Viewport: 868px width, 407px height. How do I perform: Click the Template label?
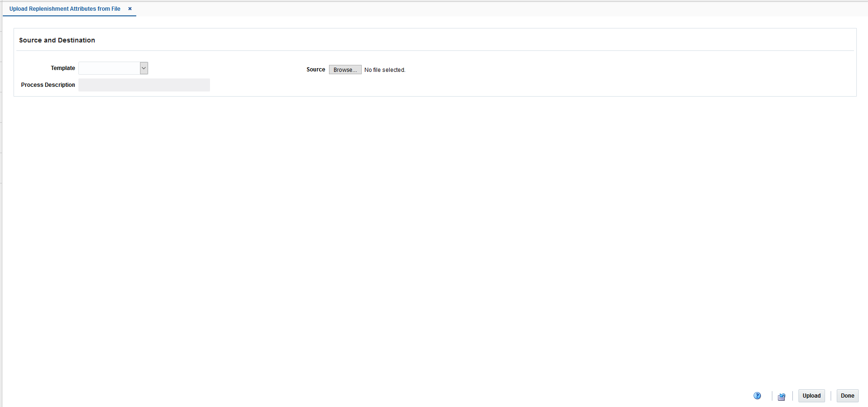tap(63, 68)
